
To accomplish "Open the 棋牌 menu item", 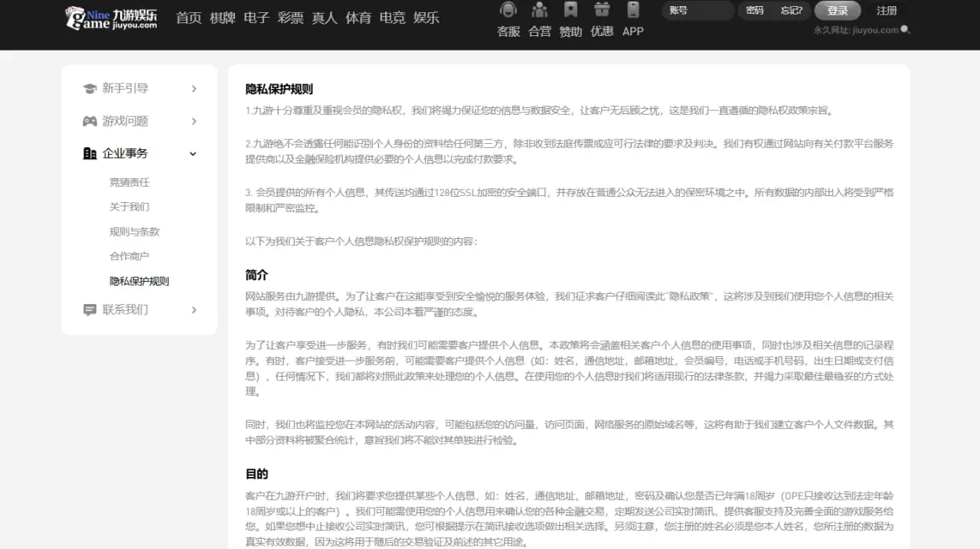I will pos(223,18).
